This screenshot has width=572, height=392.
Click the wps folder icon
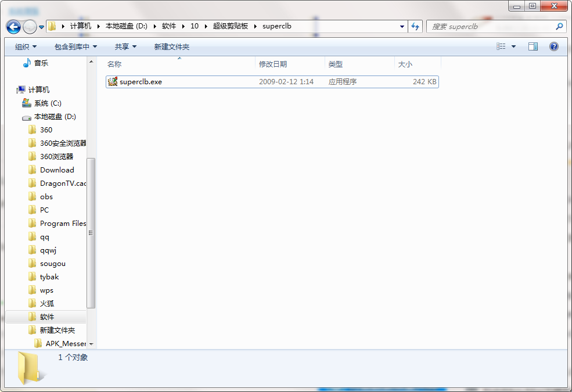32,290
